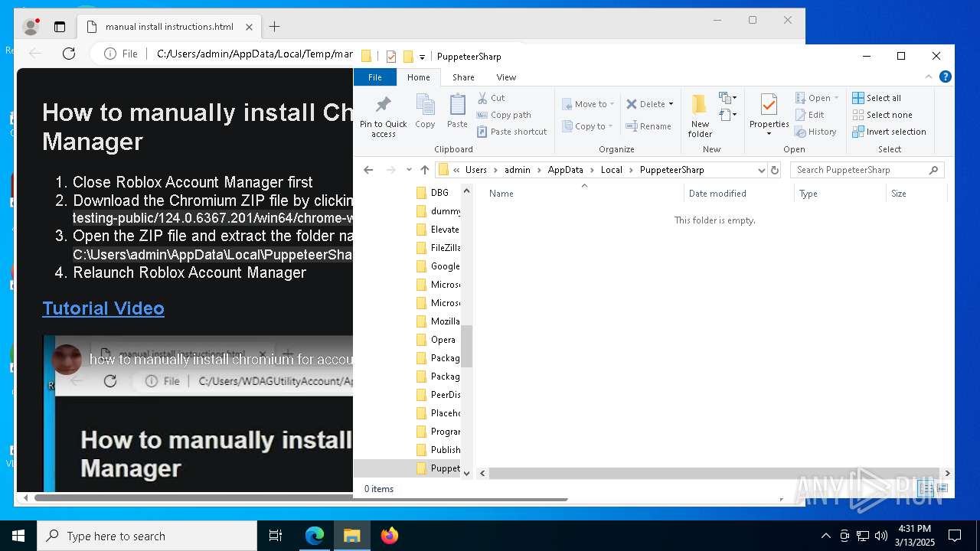Sort by Type column header
The height and width of the screenshot is (551, 980).
pyautogui.click(x=840, y=194)
